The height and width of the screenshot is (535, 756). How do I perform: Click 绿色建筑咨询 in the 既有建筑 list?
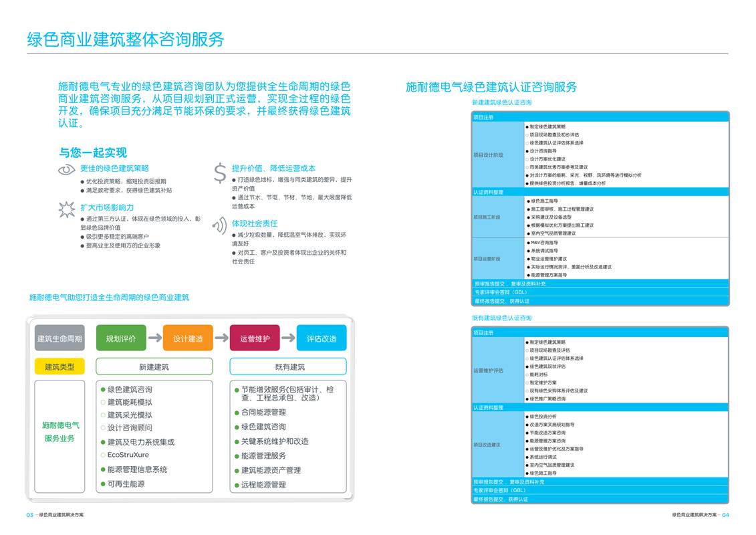point(261,427)
